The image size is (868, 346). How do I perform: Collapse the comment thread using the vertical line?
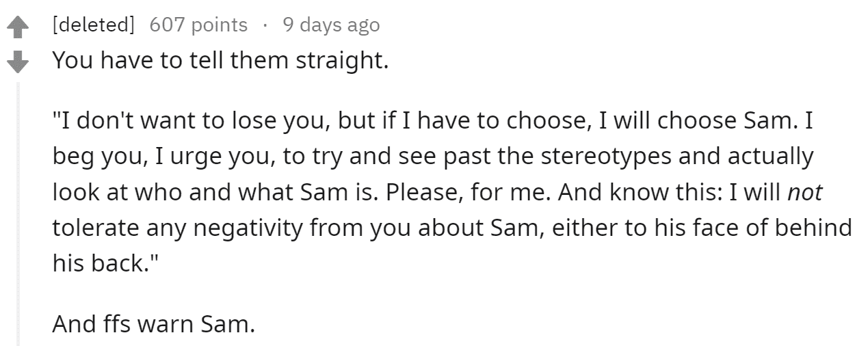[x=19, y=212]
